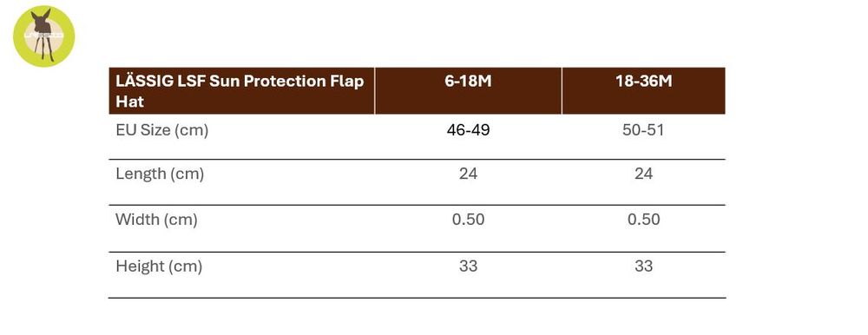Click the word Hat in the table header

tap(129, 102)
